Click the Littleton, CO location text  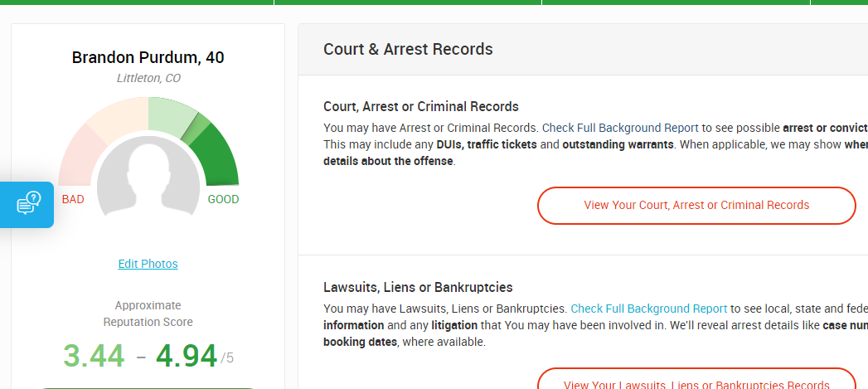pyautogui.click(x=148, y=78)
